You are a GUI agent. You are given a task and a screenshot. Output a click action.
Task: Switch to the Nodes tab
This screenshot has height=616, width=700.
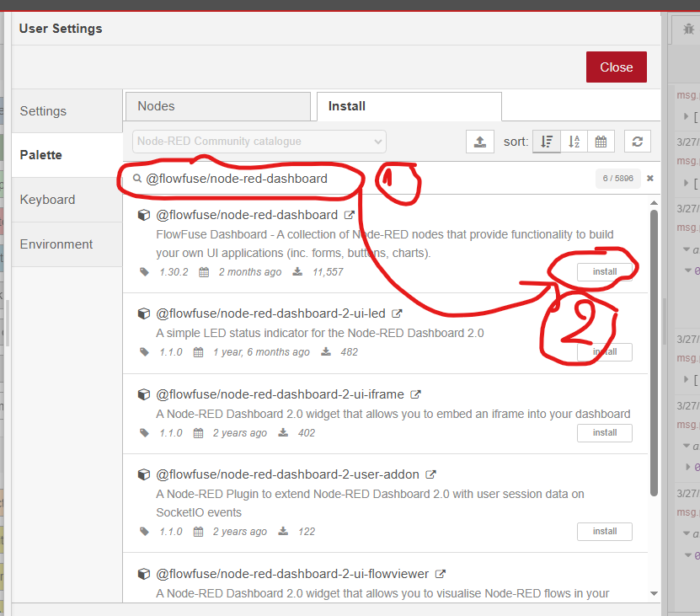coord(217,106)
